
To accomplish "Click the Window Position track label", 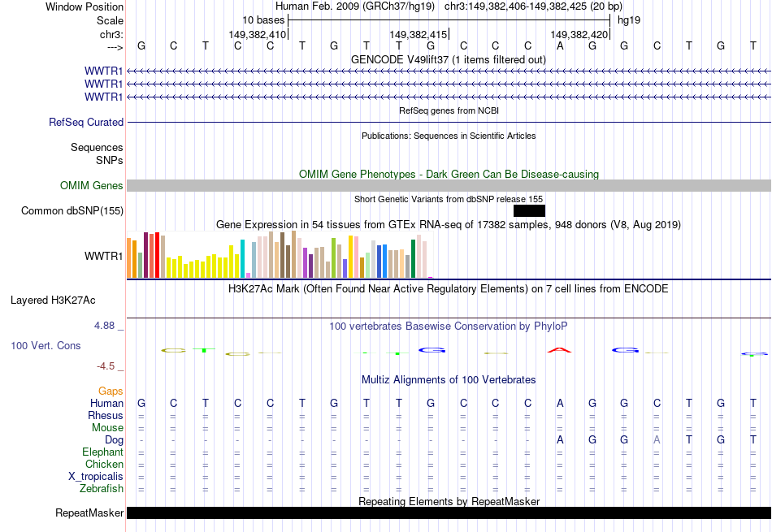I will (85, 6).
